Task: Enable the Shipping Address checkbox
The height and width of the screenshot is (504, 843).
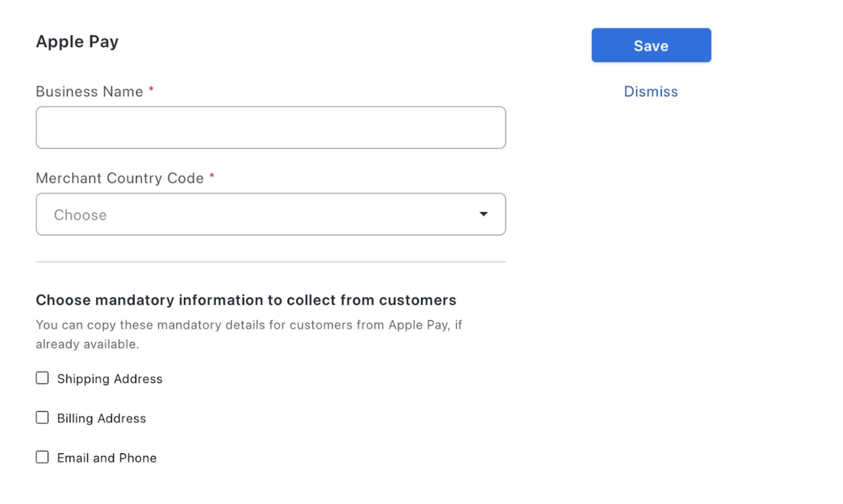Action: coord(42,378)
